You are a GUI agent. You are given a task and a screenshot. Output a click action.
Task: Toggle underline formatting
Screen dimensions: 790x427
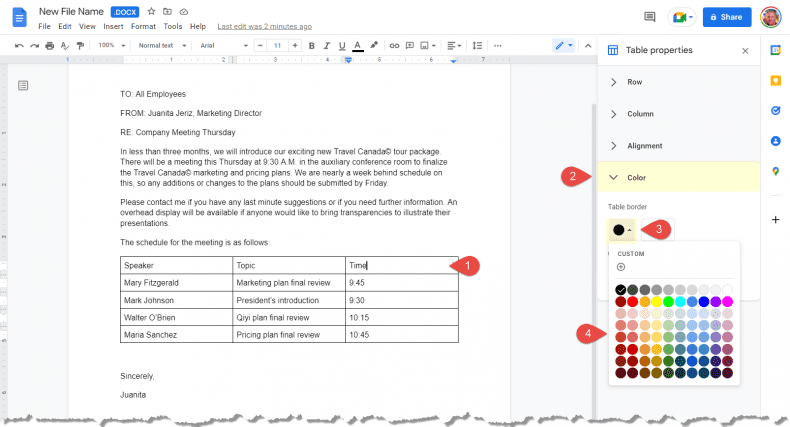[x=342, y=45]
